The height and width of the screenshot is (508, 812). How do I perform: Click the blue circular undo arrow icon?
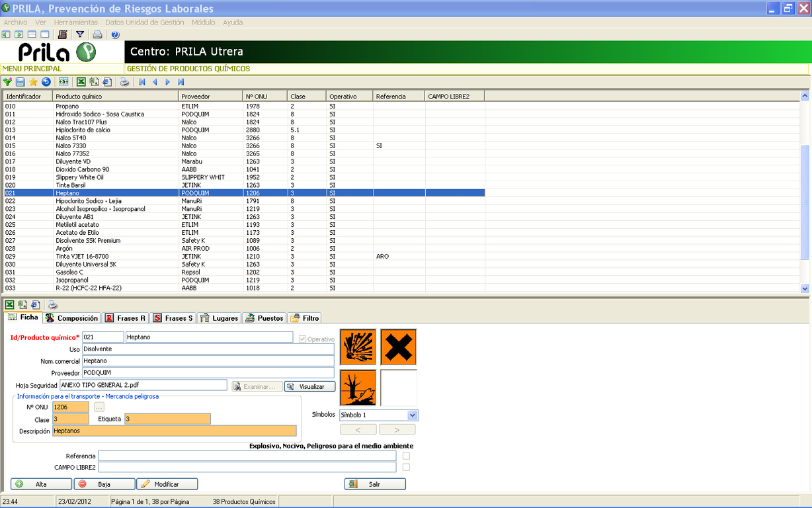click(x=46, y=82)
